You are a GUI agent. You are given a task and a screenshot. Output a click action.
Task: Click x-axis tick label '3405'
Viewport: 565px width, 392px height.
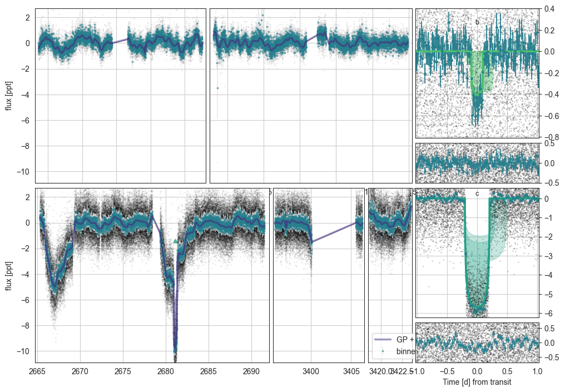click(351, 371)
